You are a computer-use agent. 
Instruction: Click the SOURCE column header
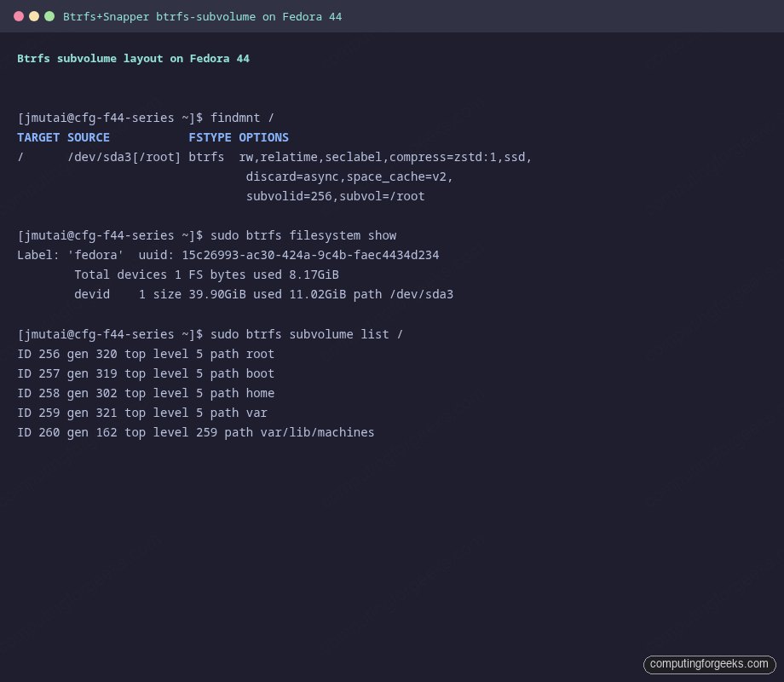tap(89, 137)
